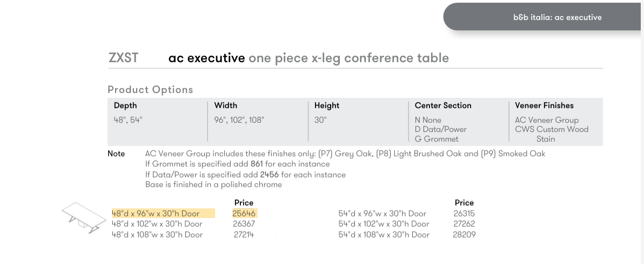Click the highlighted price 25646
This screenshot has width=644, height=264.
(244, 214)
